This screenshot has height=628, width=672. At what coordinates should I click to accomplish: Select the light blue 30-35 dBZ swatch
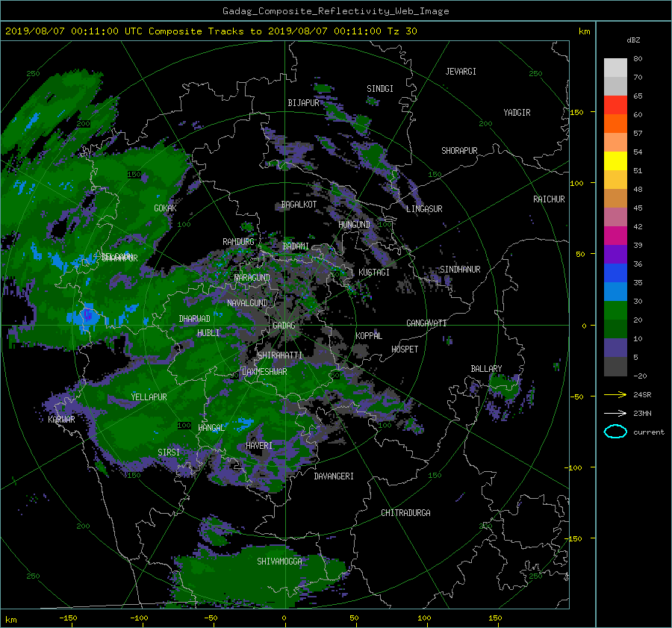(615, 291)
